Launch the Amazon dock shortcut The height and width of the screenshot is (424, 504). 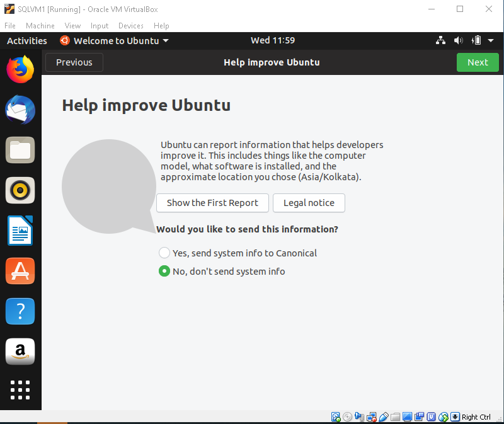click(x=20, y=352)
